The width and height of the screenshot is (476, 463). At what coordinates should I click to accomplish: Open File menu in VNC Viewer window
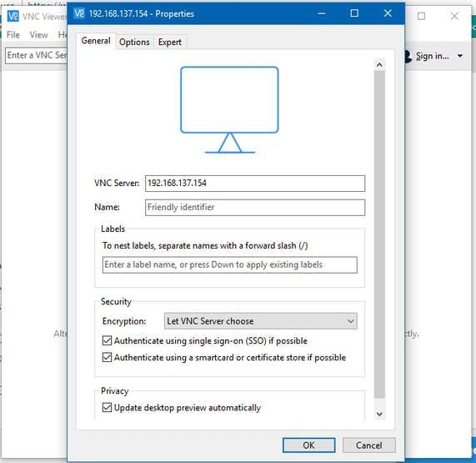pos(13,35)
